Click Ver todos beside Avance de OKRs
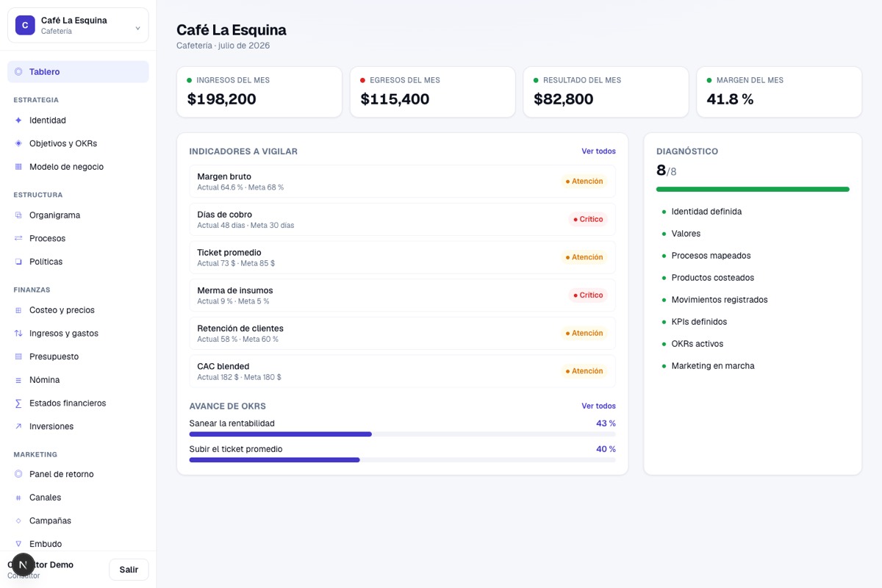This screenshot has height=588, width=882. point(598,406)
